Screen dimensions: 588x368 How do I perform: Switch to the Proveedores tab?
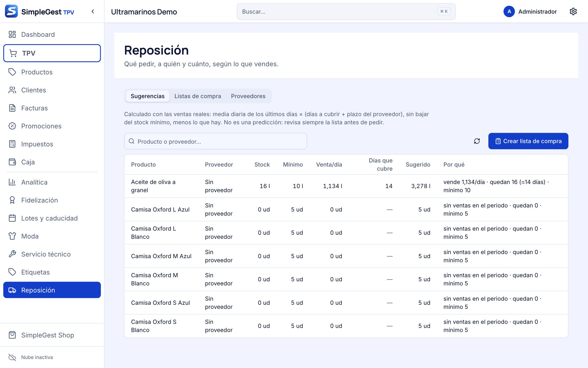point(248,96)
